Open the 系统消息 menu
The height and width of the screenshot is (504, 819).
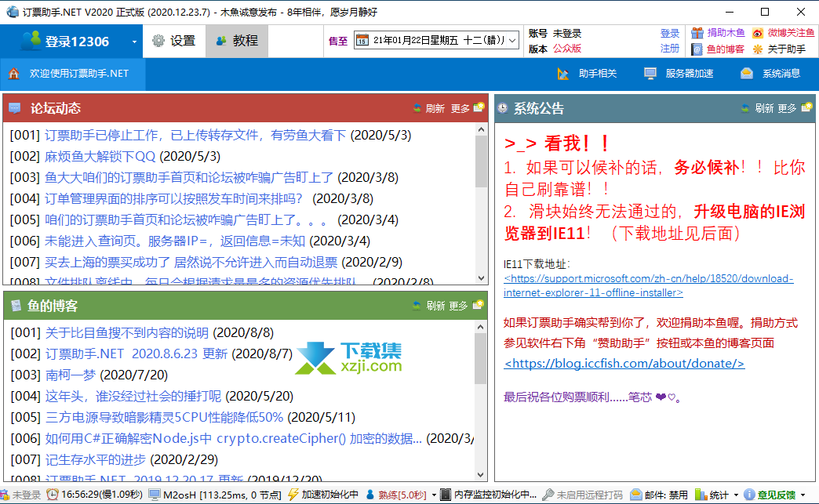pyautogui.click(x=770, y=74)
